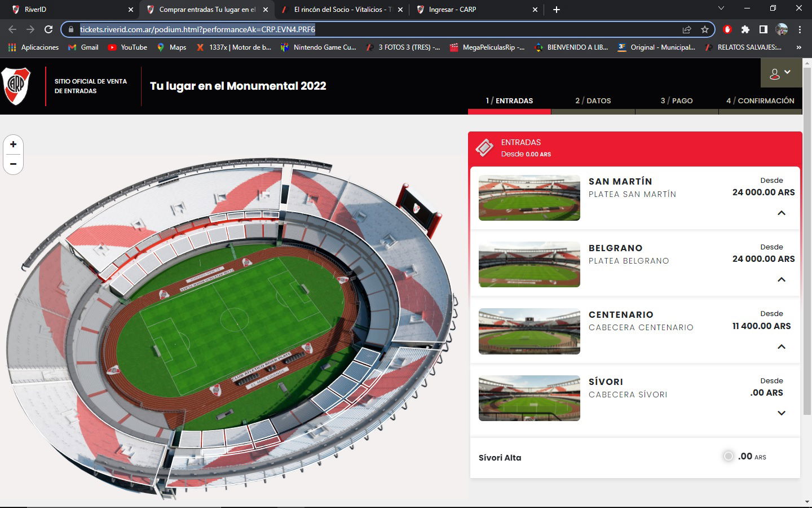
Task: Toggle the browser side panel
Action: (763, 29)
